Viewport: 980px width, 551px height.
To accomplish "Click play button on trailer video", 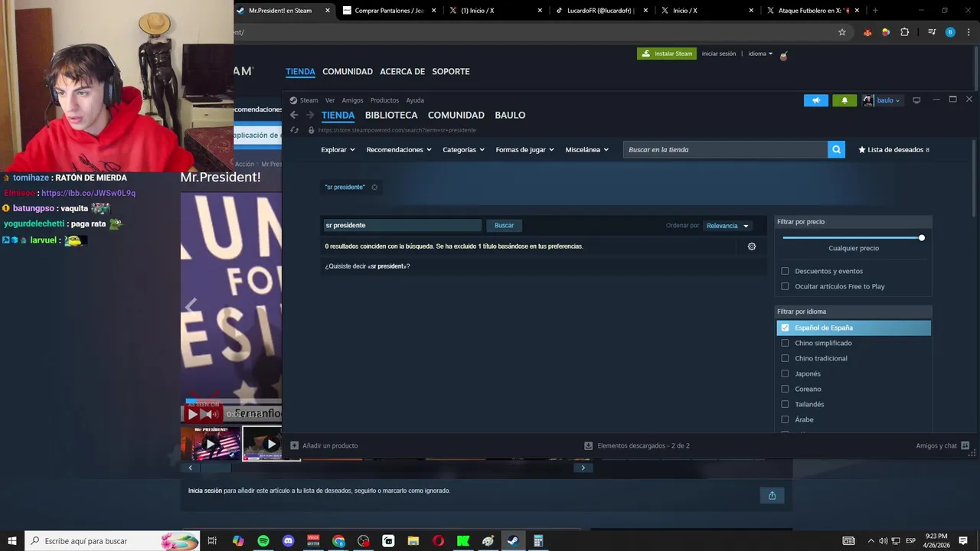I will [x=193, y=414].
